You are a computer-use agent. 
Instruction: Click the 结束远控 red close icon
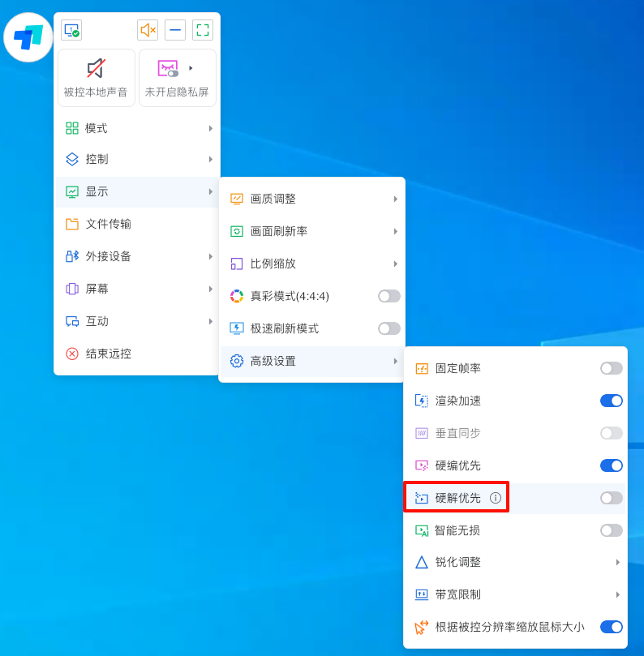[72, 354]
